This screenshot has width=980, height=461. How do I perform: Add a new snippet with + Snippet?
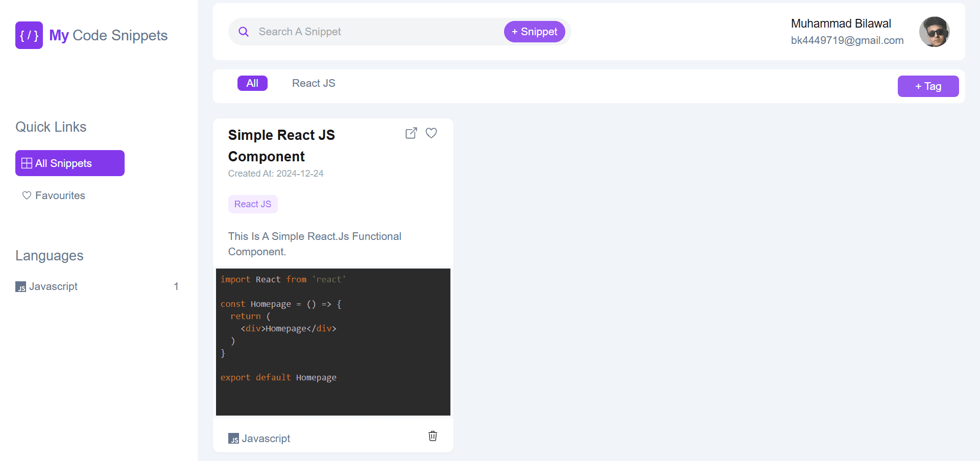pyautogui.click(x=534, y=32)
